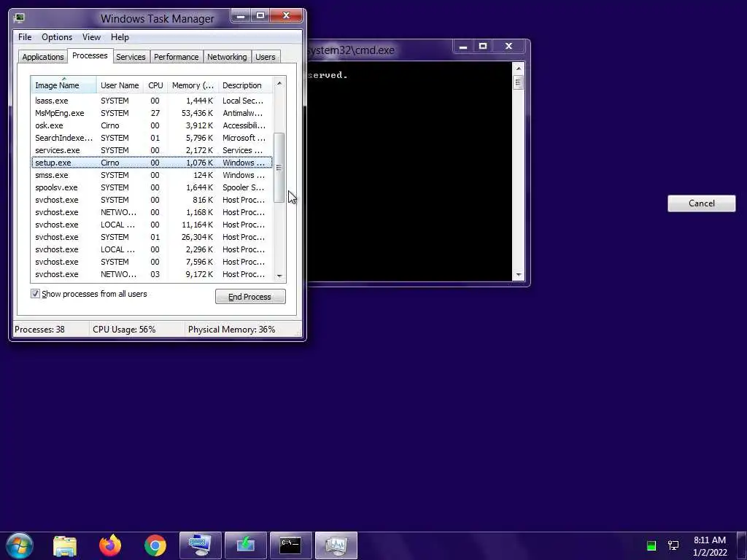
Task: Select the spoolsv.exe process row
Action: (152, 187)
